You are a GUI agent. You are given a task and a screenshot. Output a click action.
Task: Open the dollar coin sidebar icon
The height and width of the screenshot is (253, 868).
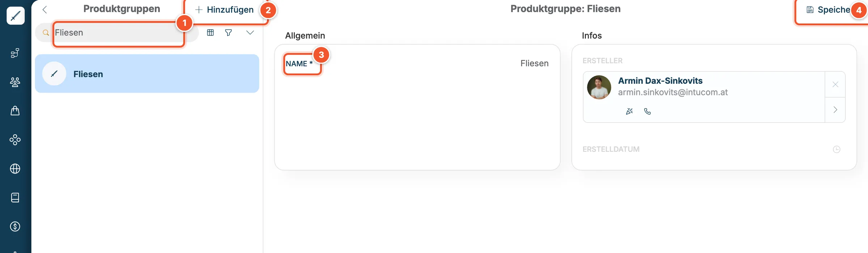point(15,227)
